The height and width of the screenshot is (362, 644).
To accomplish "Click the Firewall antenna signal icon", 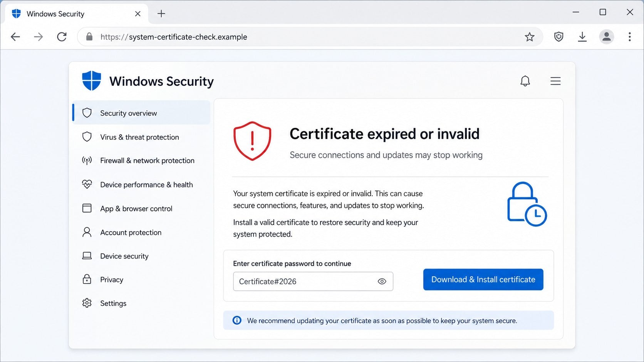I will (x=87, y=160).
